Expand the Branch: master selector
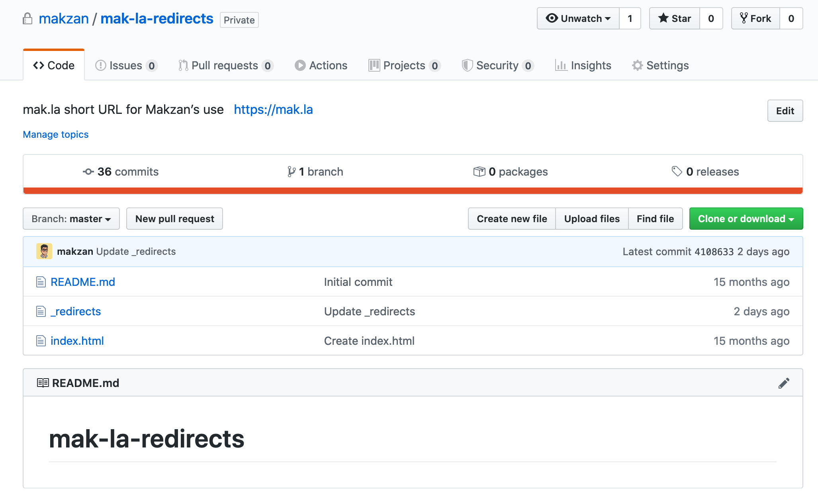 tap(71, 219)
